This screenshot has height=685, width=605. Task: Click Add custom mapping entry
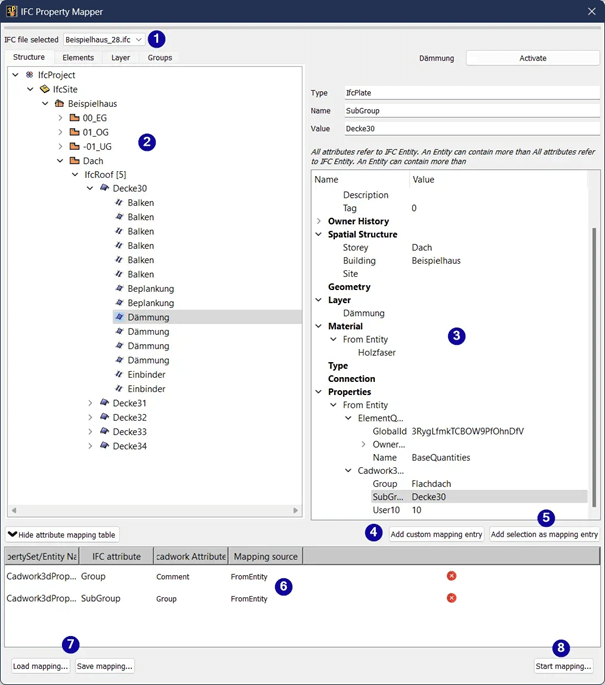pos(436,535)
